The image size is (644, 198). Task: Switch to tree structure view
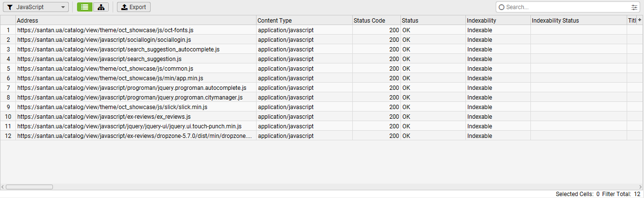coord(101,7)
